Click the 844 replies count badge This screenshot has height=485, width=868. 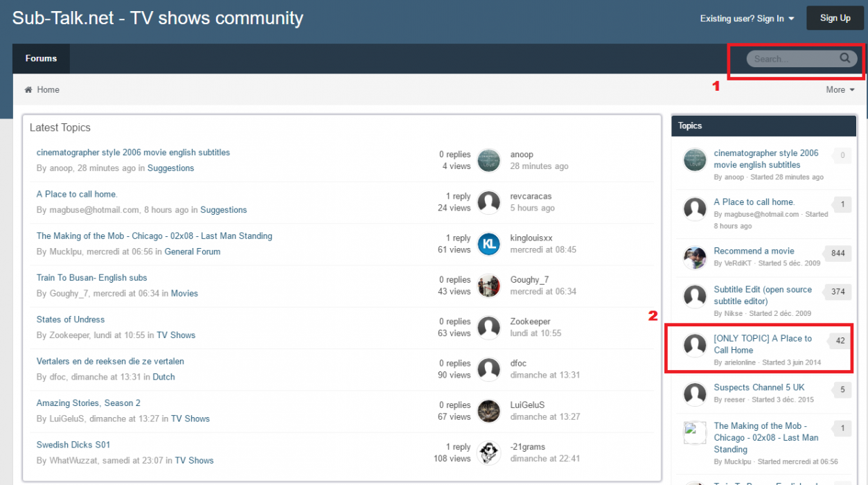838,254
